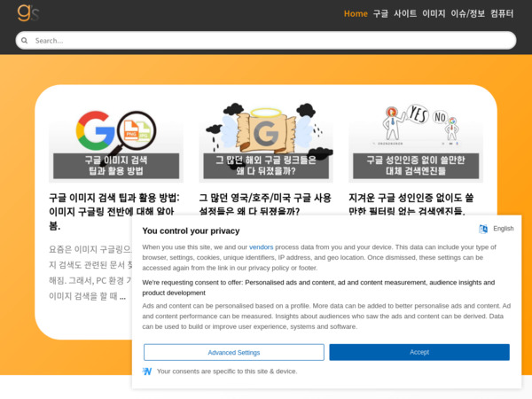532x399 pixels.
Task: Open the 이미지 menu item
Action: pyautogui.click(x=434, y=14)
